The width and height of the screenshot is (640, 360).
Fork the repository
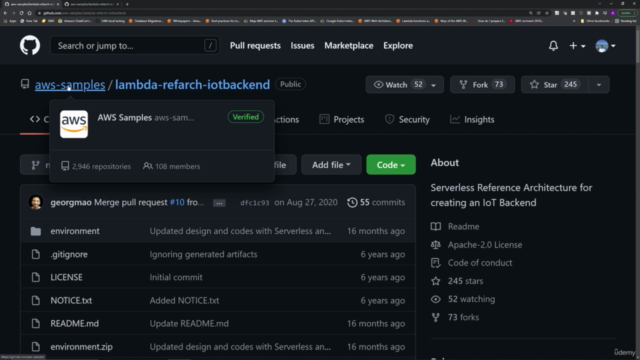[482, 84]
